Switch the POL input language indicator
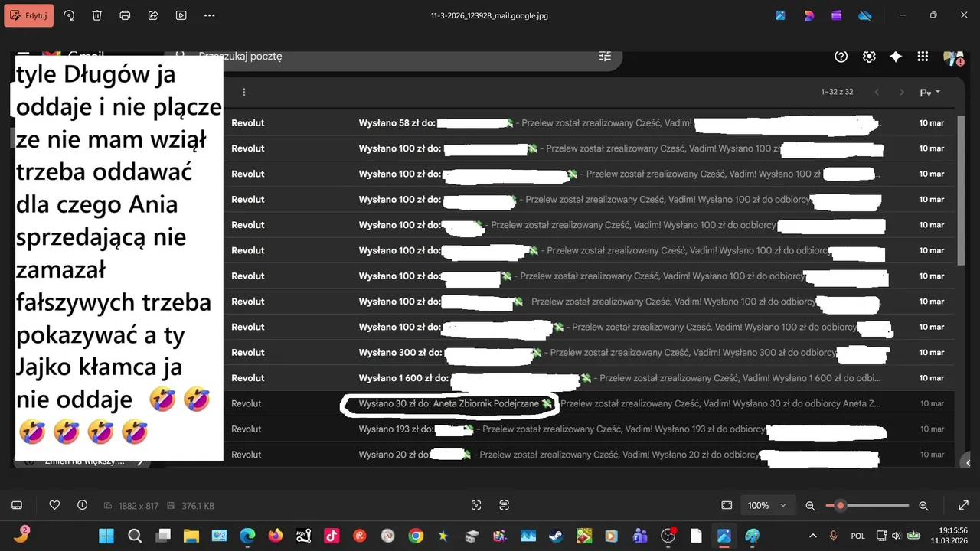 tap(858, 536)
